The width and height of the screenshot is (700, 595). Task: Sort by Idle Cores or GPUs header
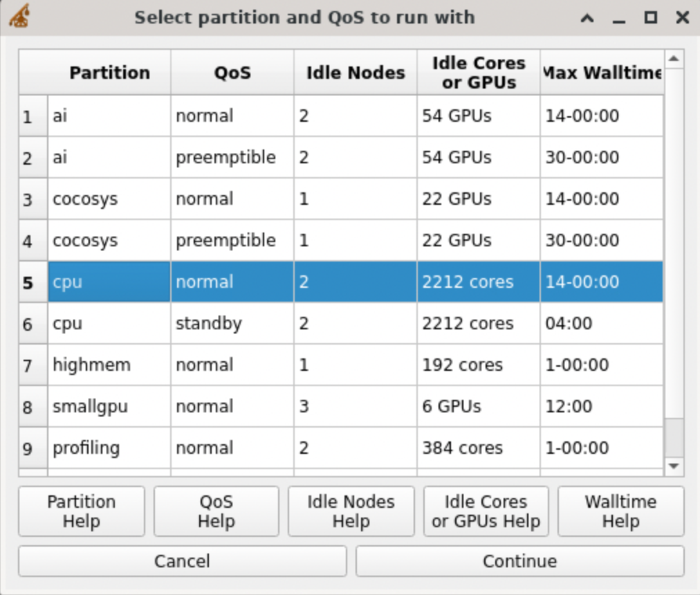click(x=479, y=73)
